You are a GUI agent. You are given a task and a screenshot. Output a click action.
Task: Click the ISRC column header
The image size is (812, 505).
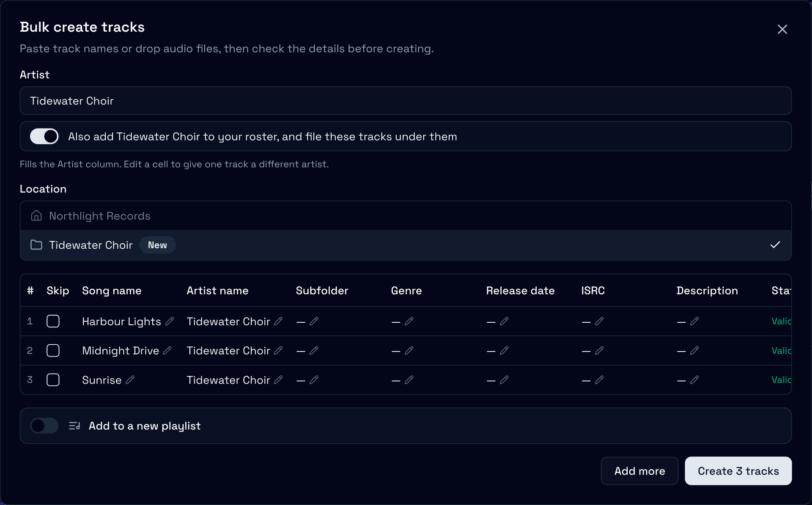[593, 291]
